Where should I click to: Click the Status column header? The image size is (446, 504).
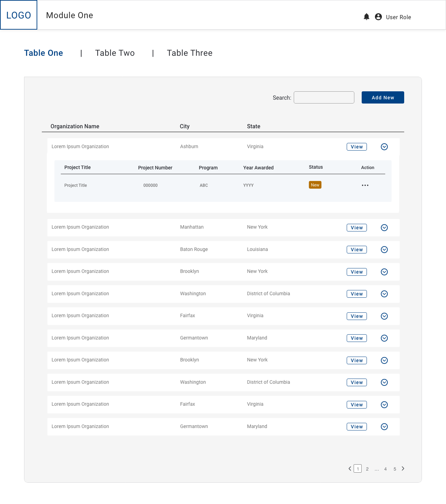click(316, 167)
